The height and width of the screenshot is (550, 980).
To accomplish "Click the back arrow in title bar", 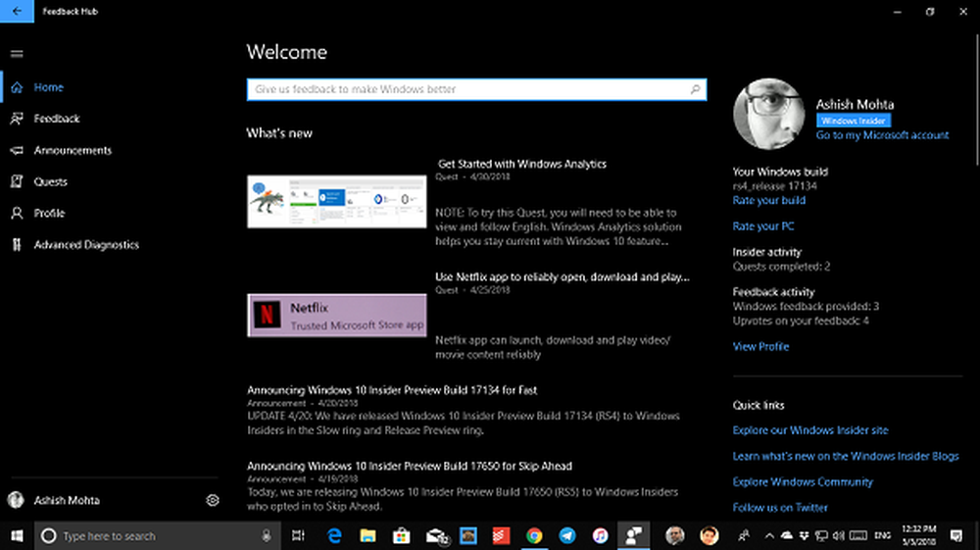I will (18, 11).
